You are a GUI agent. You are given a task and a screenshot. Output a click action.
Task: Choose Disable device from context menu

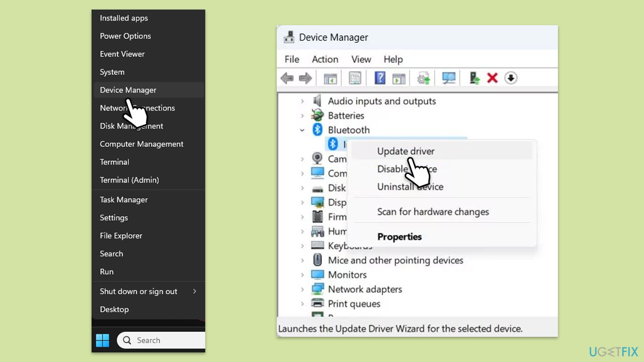click(x=442, y=169)
